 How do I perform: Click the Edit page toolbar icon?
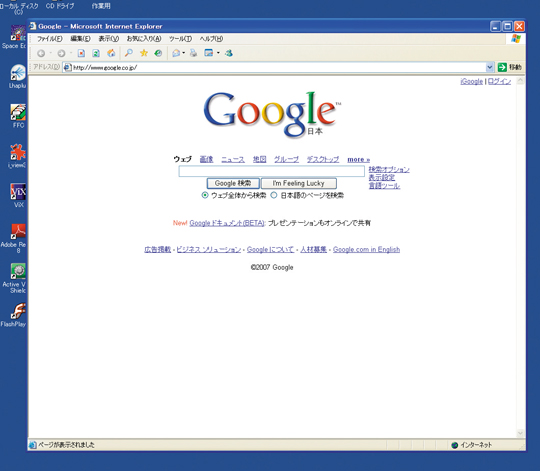tap(209, 53)
